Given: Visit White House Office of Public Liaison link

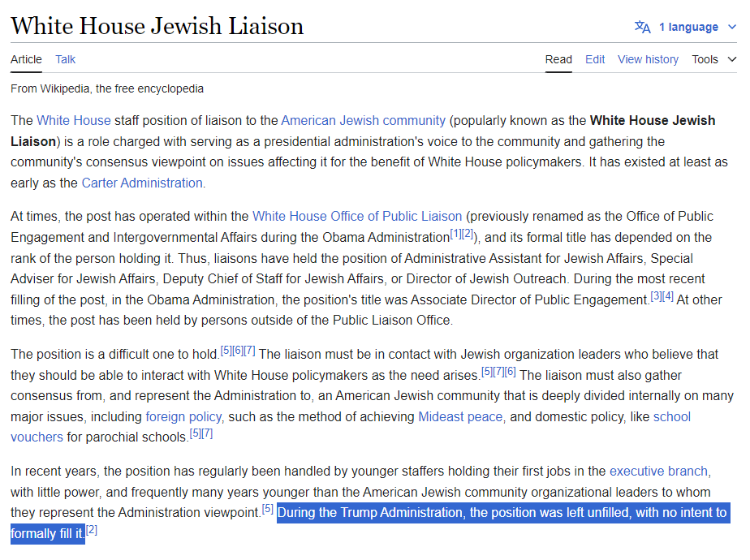Looking at the screenshot, I should [357, 216].
